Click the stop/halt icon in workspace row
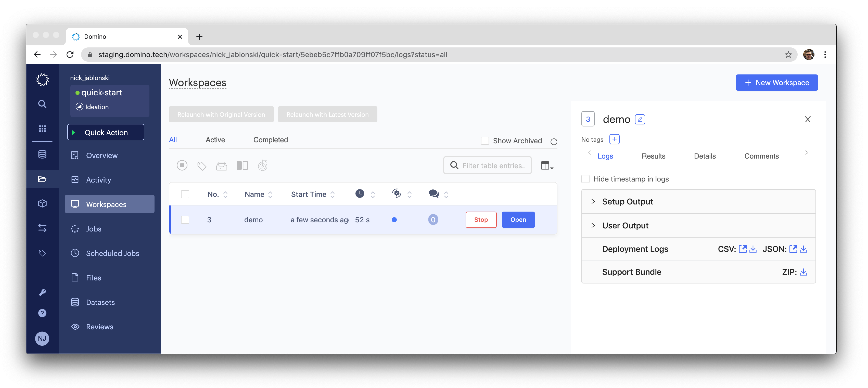This screenshot has width=868, height=388. 183,165
